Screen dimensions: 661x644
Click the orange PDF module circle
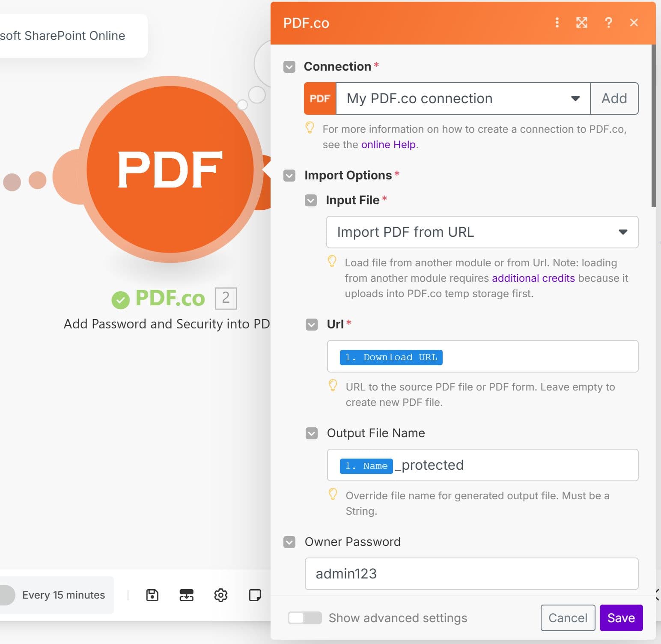coord(170,170)
